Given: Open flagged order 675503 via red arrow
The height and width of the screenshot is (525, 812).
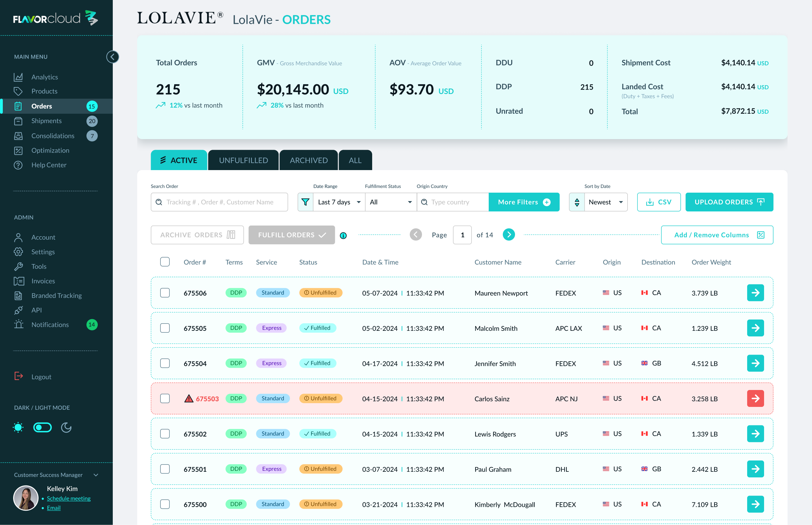Looking at the screenshot, I should click(x=755, y=398).
